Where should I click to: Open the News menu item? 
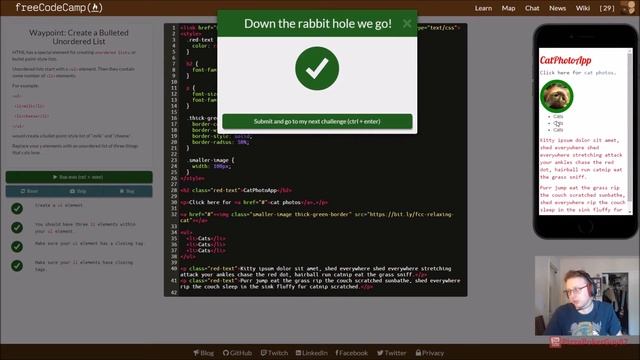(x=557, y=8)
